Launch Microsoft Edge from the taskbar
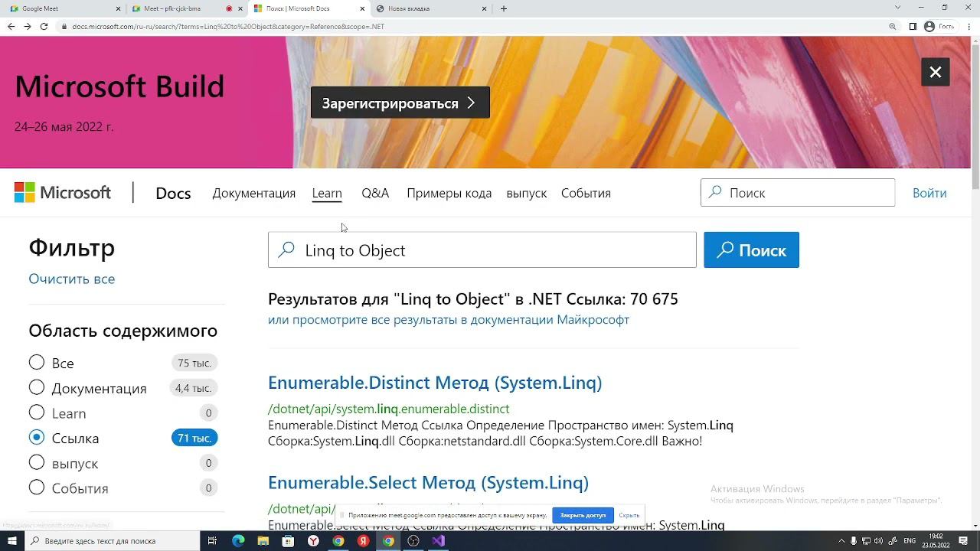Viewport: 980px width, 551px height. (x=238, y=541)
